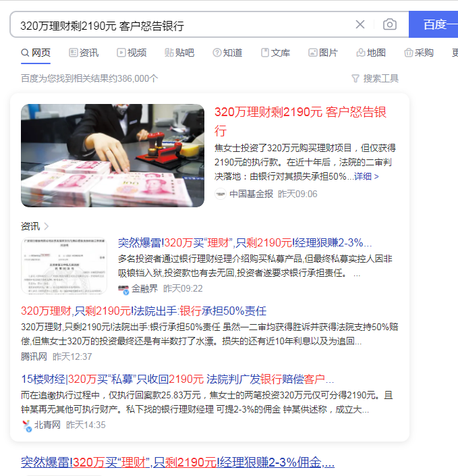
Task: Expand the 资讯 section header
Action: point(34,226)
